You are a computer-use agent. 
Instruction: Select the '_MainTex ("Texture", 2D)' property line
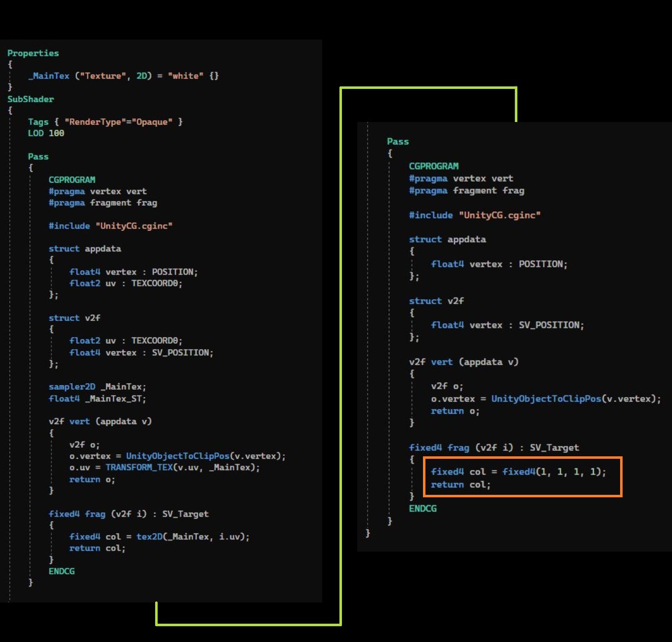(x=123, y=76)
